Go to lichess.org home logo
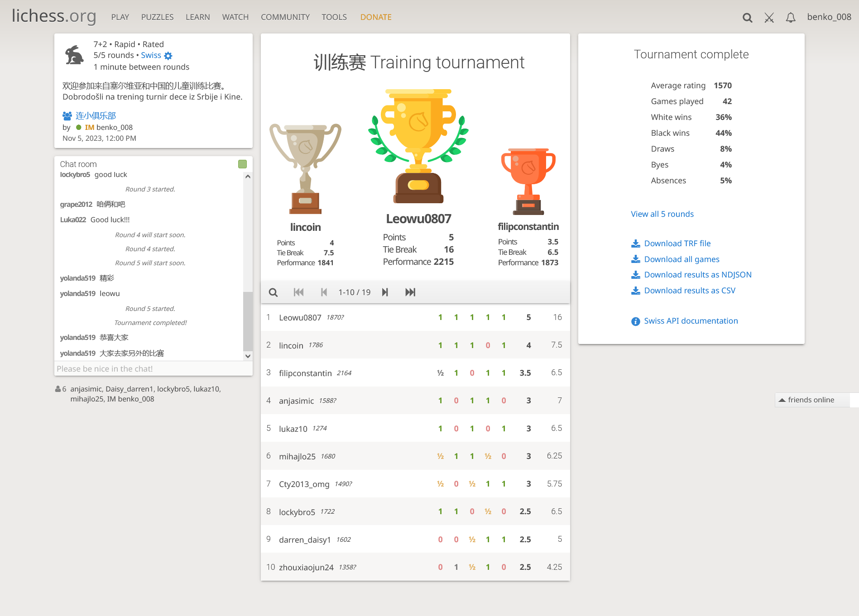This screenshot has height=616, width=859. point(54,16)
